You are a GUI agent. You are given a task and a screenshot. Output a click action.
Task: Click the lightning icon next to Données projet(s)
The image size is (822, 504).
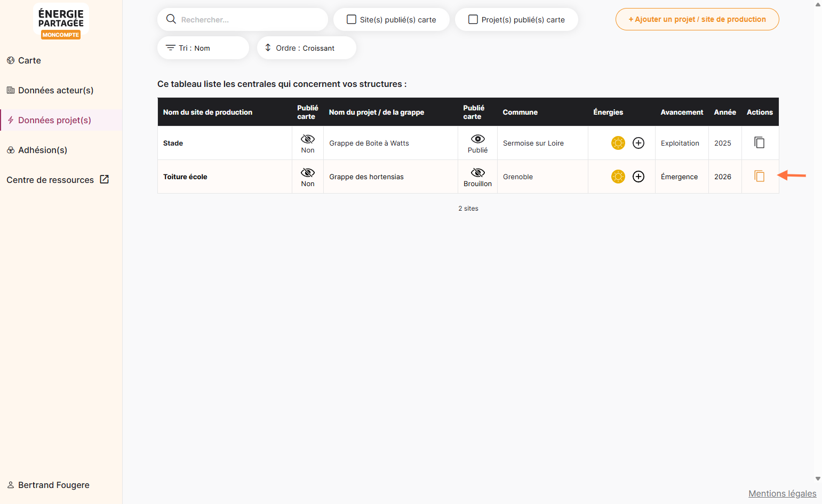coord(11,120)
